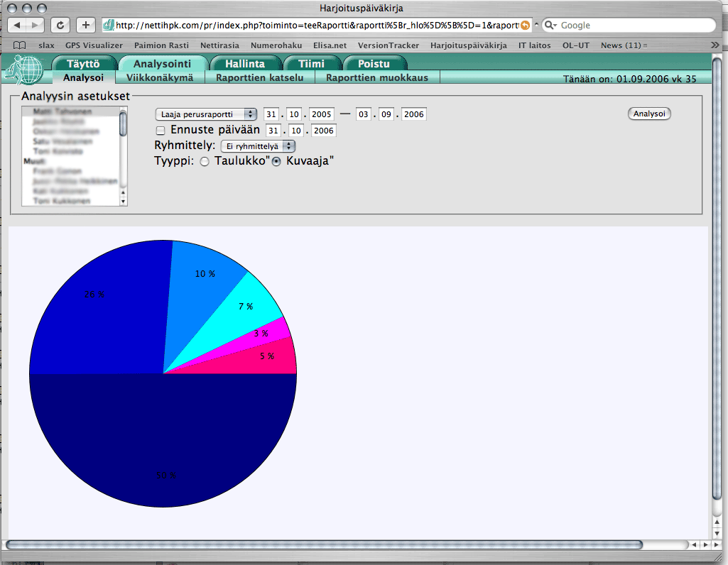Switch to the Analysointi tab

tap(162, 64)
